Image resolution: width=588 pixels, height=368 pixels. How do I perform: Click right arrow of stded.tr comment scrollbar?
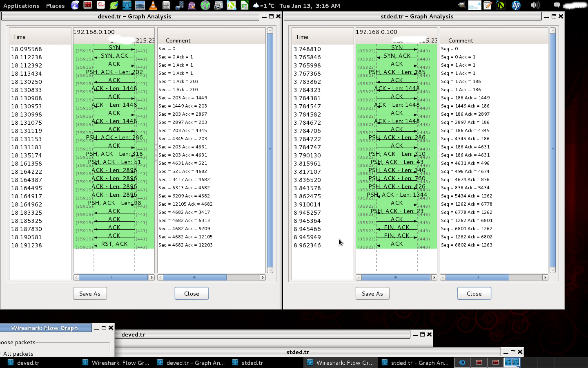(545, 278)
